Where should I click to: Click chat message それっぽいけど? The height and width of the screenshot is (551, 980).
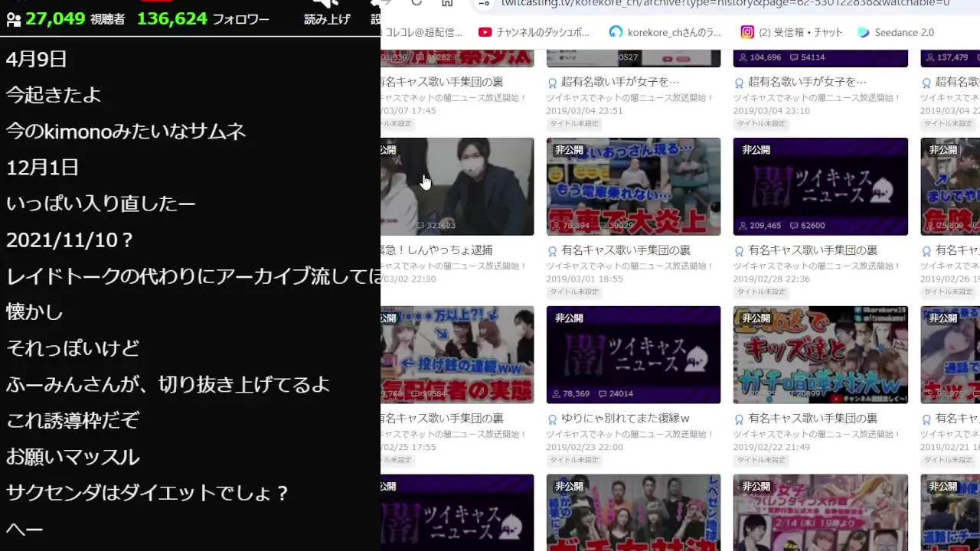(73, 348)
